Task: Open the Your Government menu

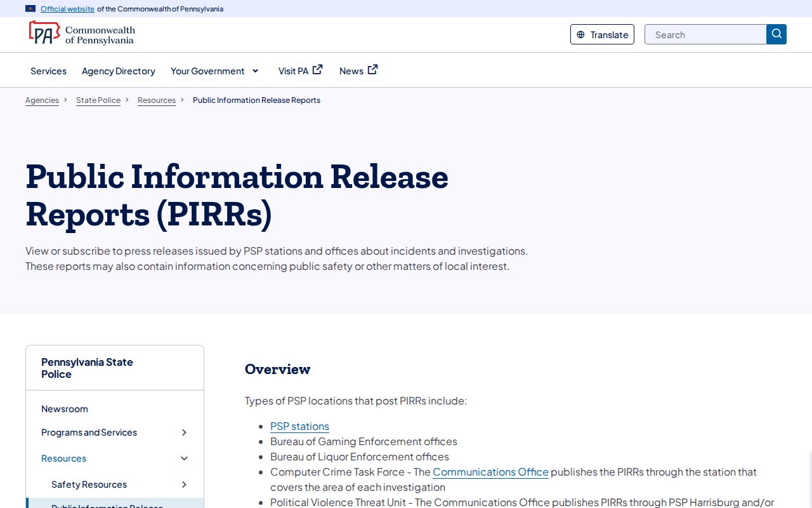Action: [x=207, y=71]
